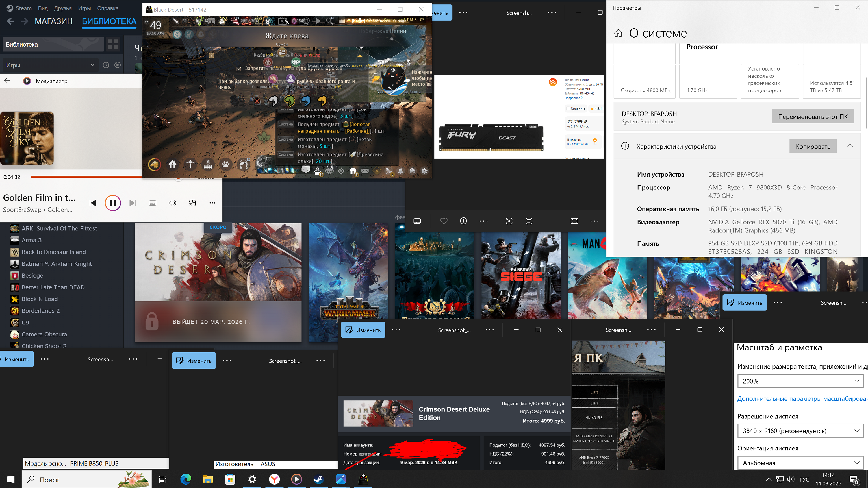Toggle the boarding-prohibit checkbox in Black Desert
The height and width of the screenshot is (488, 868).
pos(239,68)
